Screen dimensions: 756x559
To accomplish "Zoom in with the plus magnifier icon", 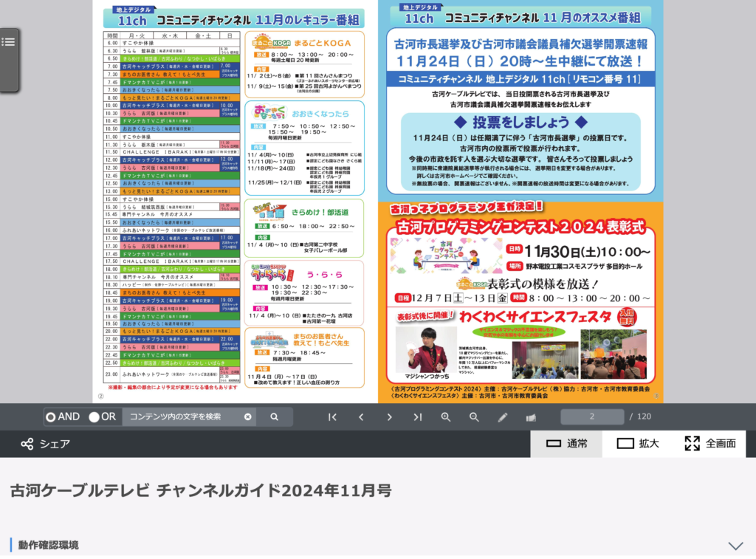I will pos(446,417).
